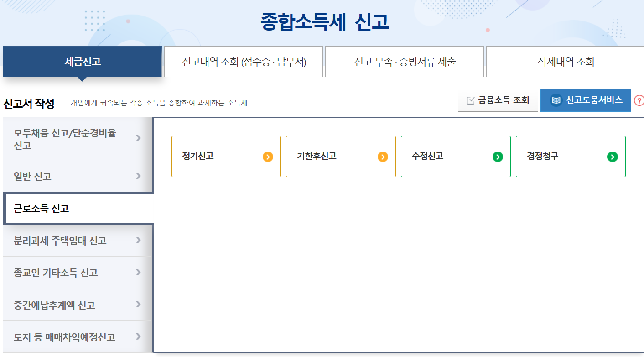
Task: Click the 신고서 작성 heading
Action: (x=29, y=104)
